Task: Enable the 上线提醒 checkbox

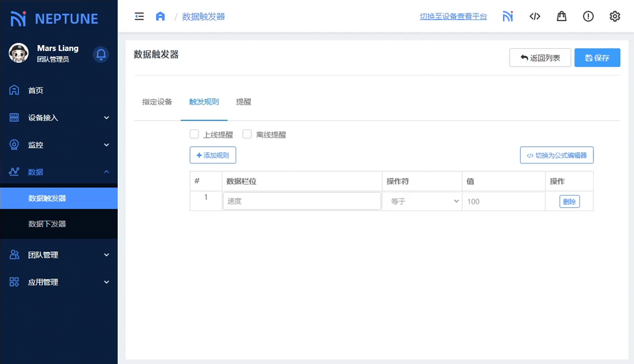Action: [x=195, y=134]
